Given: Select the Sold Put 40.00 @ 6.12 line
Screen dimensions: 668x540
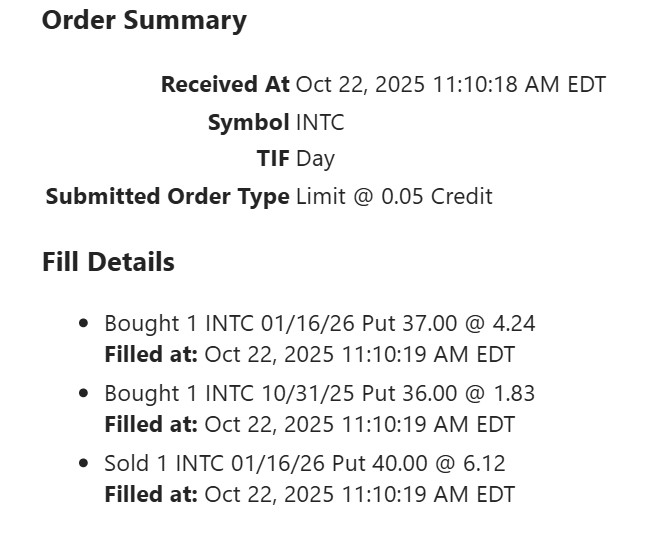Looking at the screenshot, I should tap(305, 464).
